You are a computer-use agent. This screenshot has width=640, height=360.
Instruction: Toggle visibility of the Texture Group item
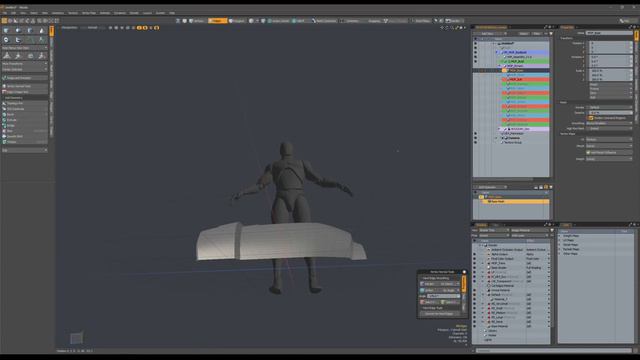point(475,142)
